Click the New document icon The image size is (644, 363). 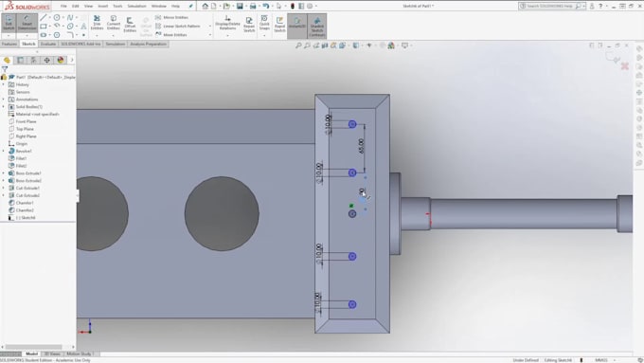tap(214, 6)
